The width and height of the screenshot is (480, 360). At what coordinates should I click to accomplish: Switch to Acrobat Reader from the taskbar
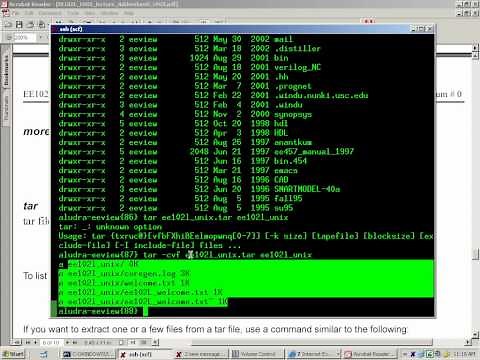click(x=370, y=354)
